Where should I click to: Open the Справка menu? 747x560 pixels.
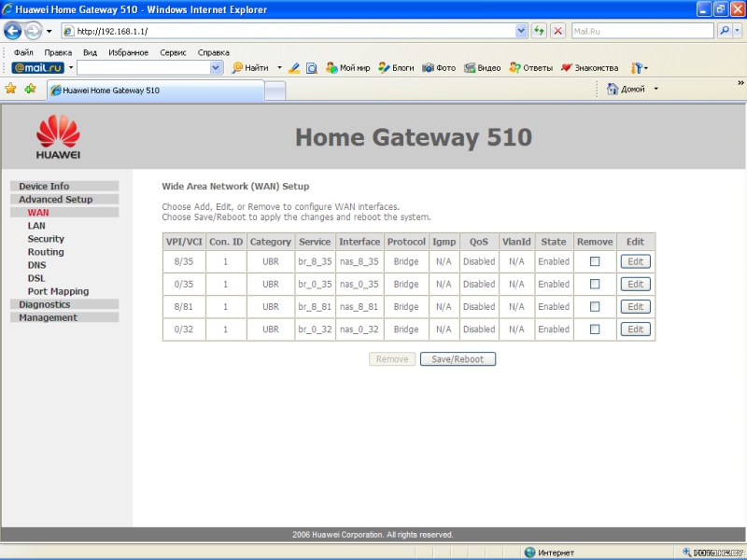[214, 52]
